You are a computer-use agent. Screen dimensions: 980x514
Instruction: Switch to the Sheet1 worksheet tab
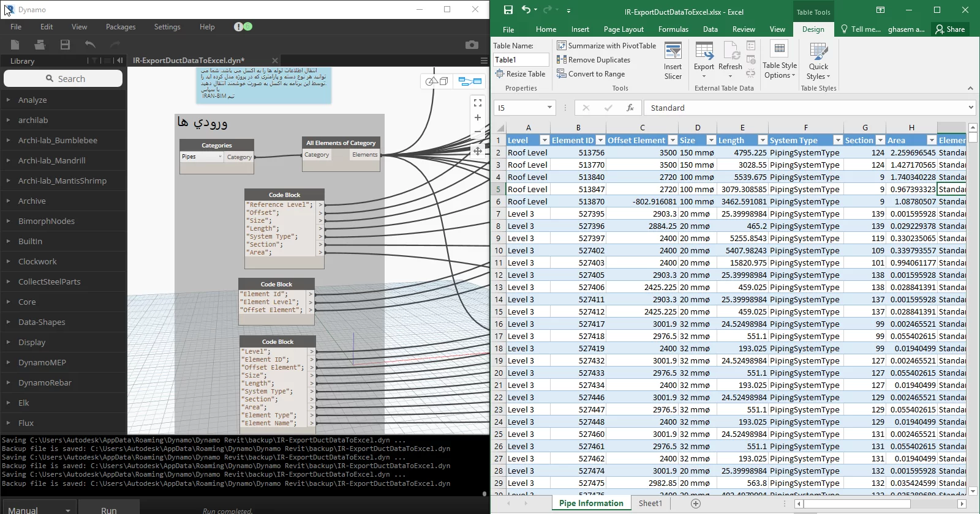(650, 504)
